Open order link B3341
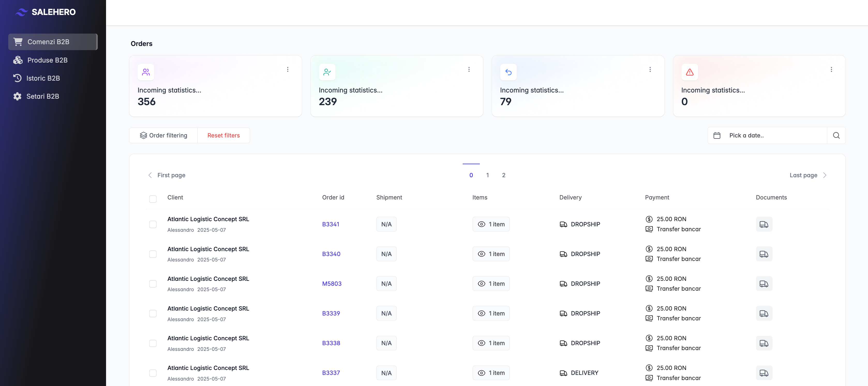 [x=331, y=224]
